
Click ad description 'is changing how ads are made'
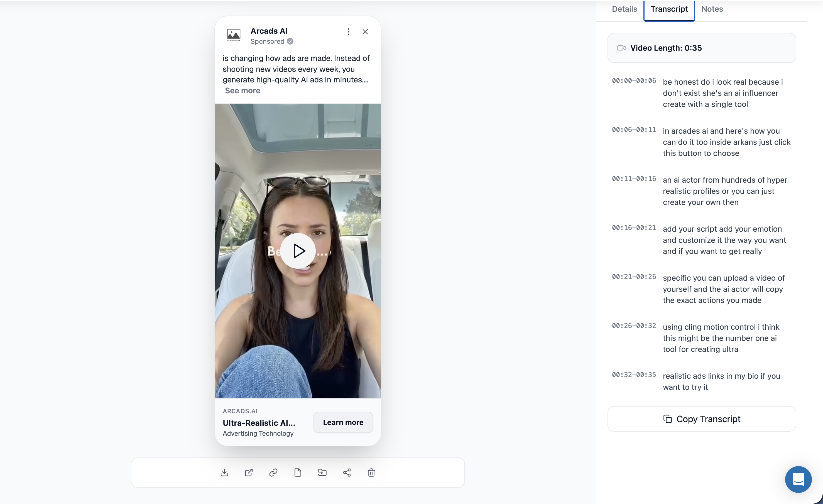(x=296, y=69)
